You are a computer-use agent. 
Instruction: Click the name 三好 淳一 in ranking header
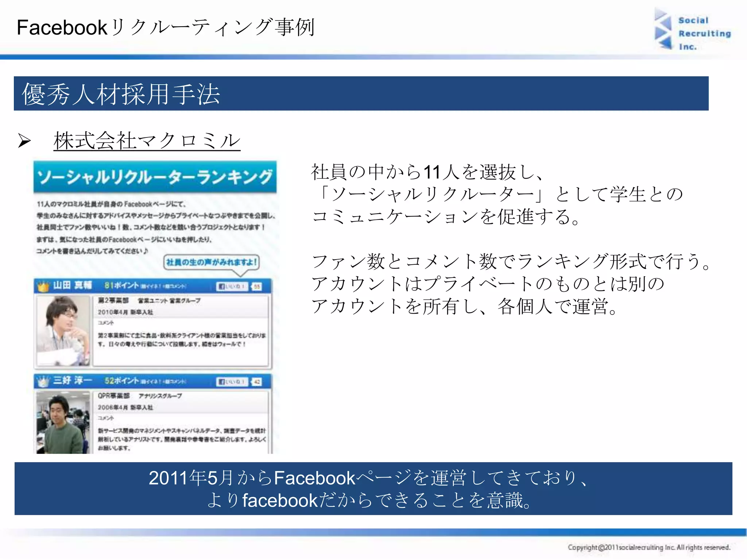coord(72,380)
